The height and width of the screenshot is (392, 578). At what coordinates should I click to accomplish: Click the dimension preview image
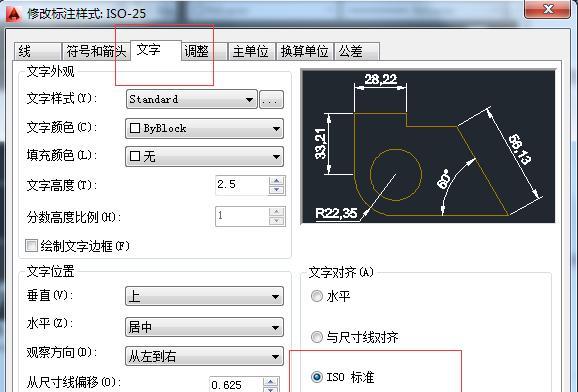[428, 146]
